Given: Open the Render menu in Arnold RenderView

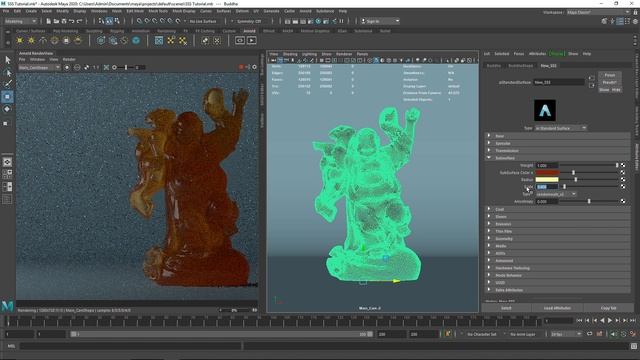Looking at the screenshot, I should [x=69, y=60].
